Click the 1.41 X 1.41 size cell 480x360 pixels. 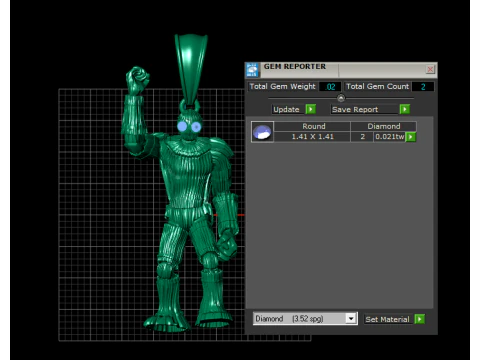(312, 137)
